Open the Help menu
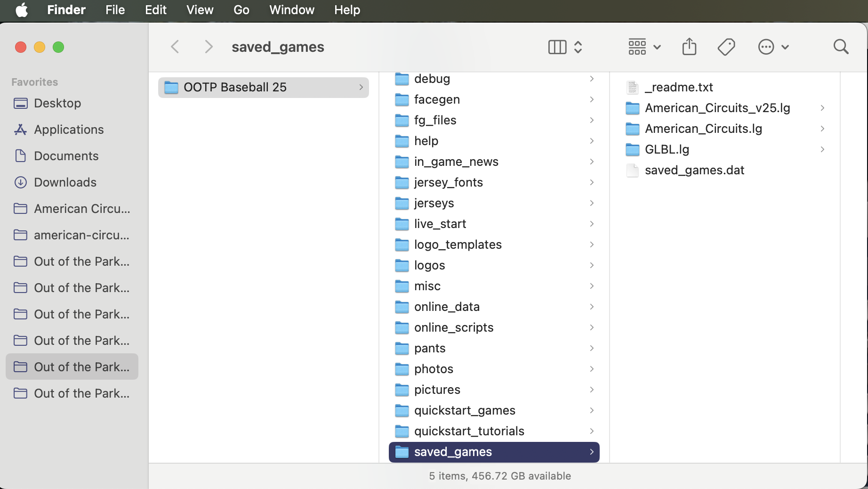868x489 pixels. (347, 10)
